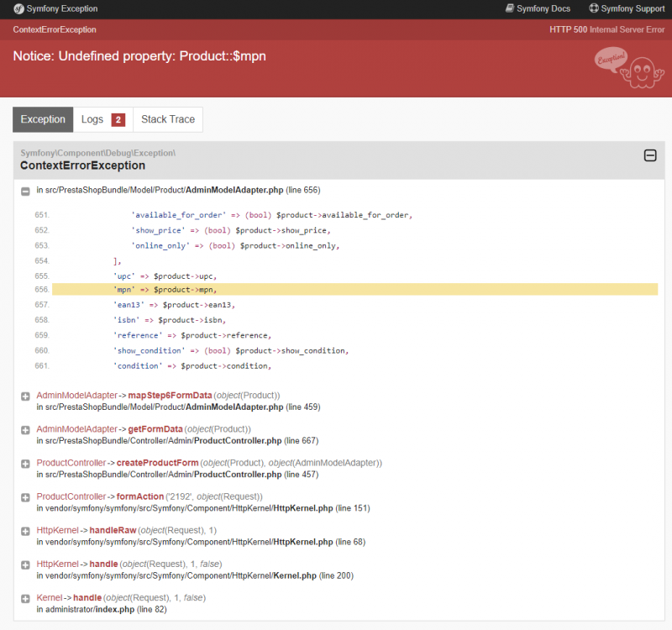The height and width of the screenshot is (630, 672).
Task: Click the getFormData method name
Action: click(x=155, y=429)
